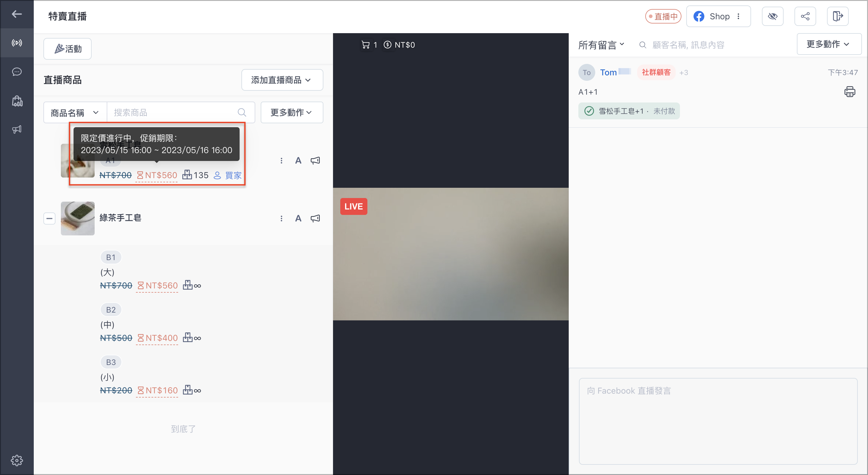Screen dimensions: 868x475
Task: Click the product search magnifier icon
Action: pyautogui.click(x=242, y=112)
